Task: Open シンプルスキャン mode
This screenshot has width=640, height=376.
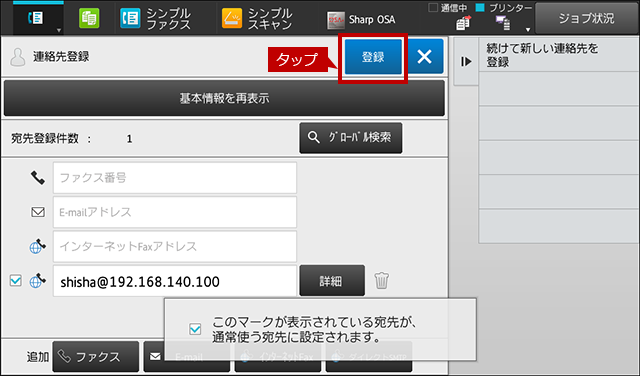Action: [x=257, y=19]
